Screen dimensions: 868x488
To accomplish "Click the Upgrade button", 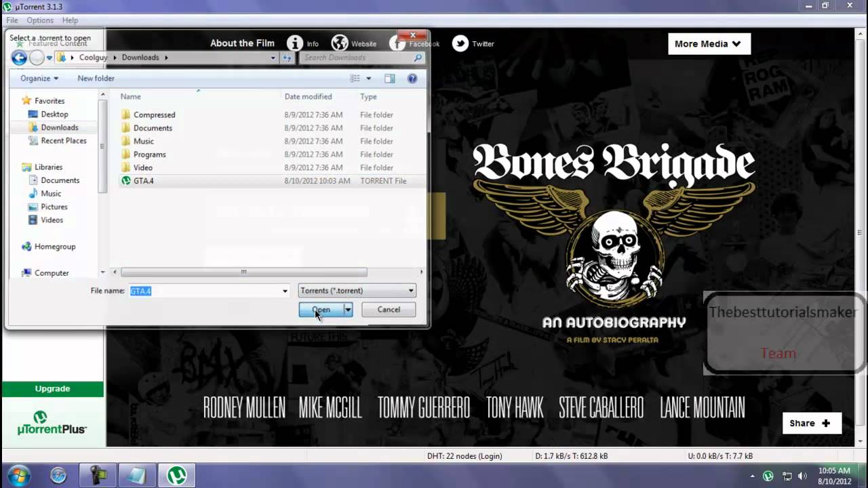I will click(52, 389).
